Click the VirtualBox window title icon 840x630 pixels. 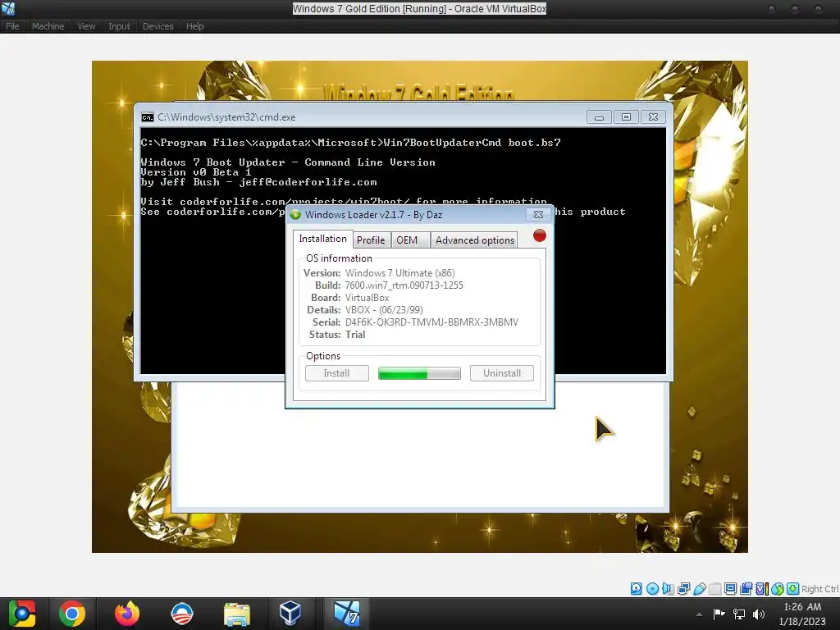click(x=8, y=8)
